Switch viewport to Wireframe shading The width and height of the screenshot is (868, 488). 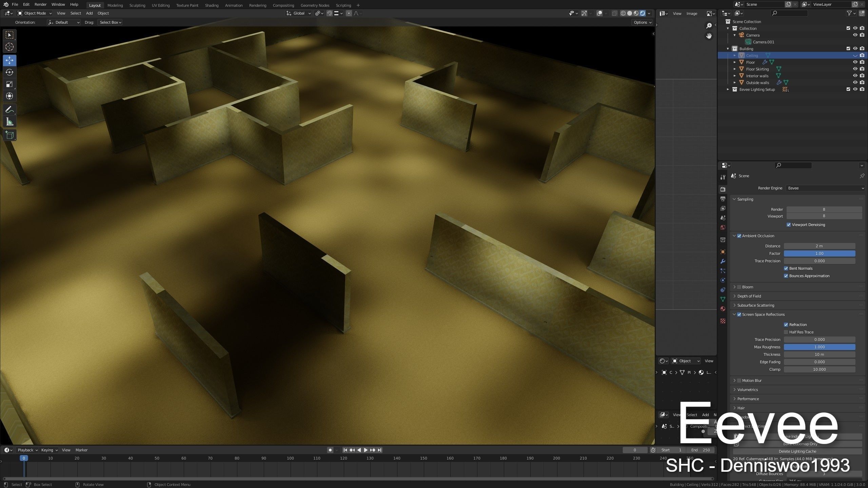click(x=623, y=13)
